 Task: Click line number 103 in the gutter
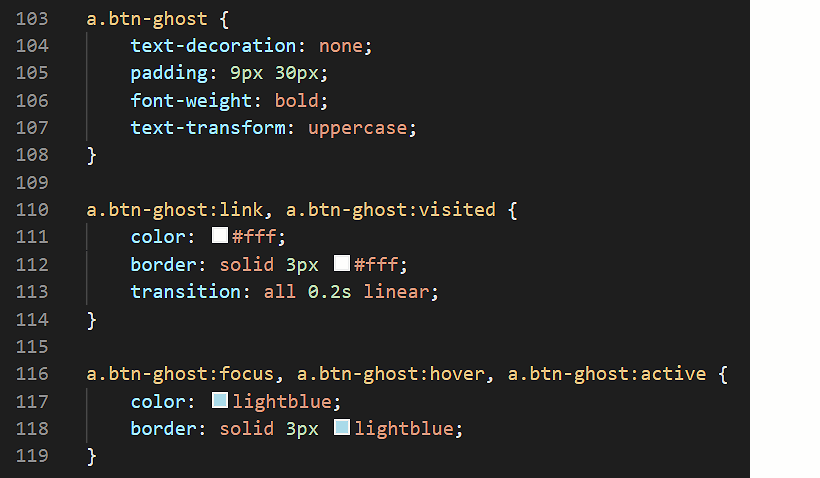(x=32, y=19)
